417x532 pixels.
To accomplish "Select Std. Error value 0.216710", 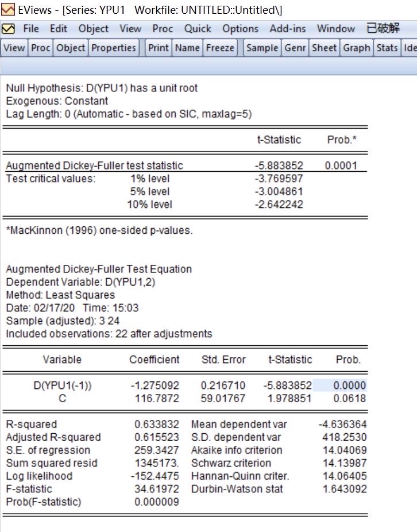I will pos(223,385).
